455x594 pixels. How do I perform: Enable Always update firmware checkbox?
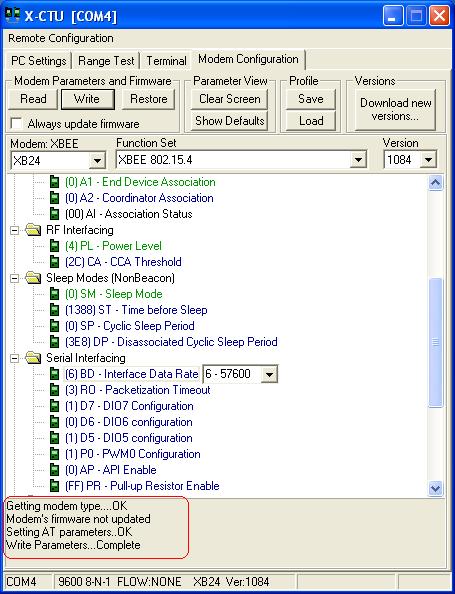[x=16, y=123]
